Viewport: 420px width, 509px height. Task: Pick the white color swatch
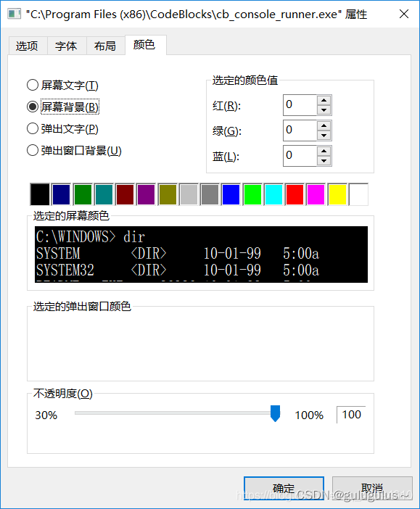click(358, 194)
